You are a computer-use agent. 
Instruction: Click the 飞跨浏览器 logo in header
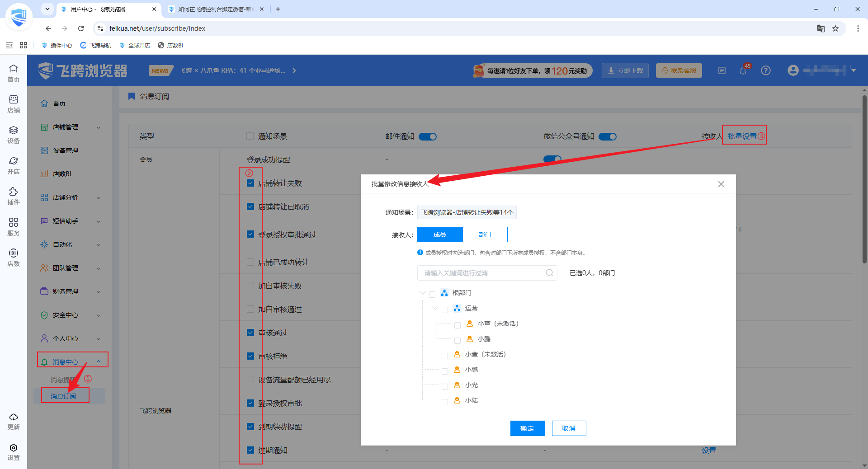point(83,70)
